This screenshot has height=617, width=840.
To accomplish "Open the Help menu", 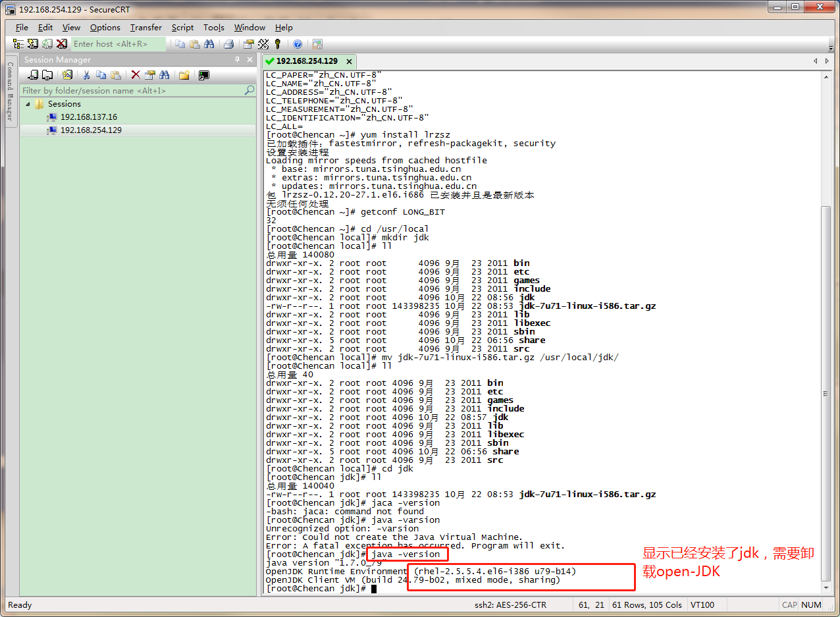I will pyautogui.click(x=284, y=27).
